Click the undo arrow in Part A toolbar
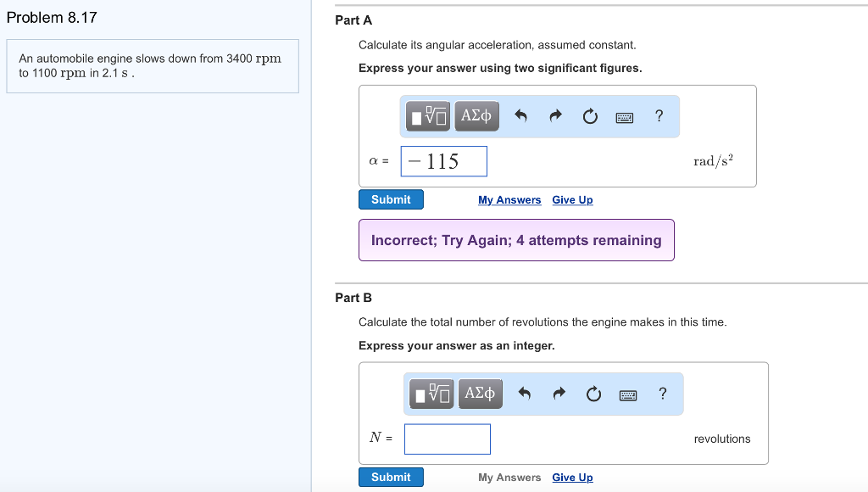Viewport: 868px width, 492px height. 521,117
